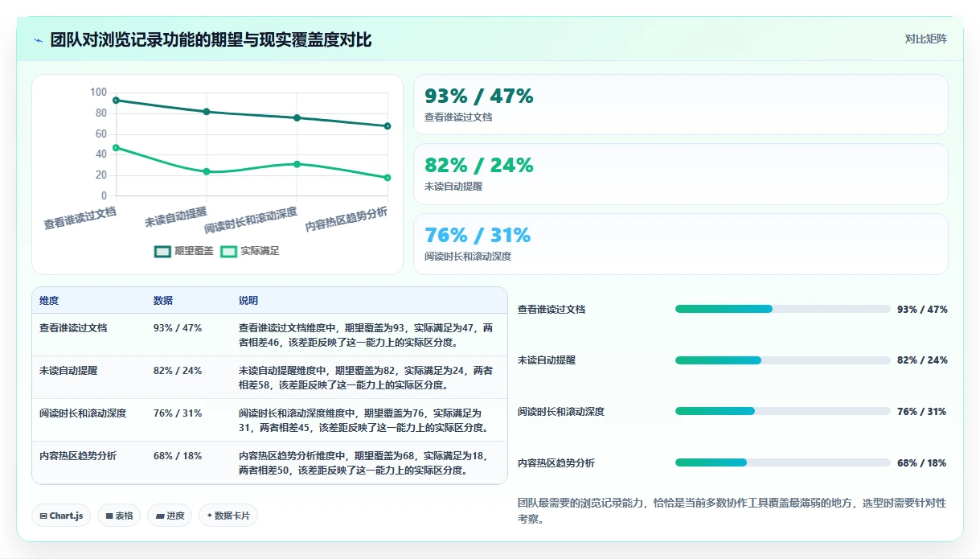Click table cell 未读自动提醒
The height and width of the screenshot is (559, 980).
[68, 371]
